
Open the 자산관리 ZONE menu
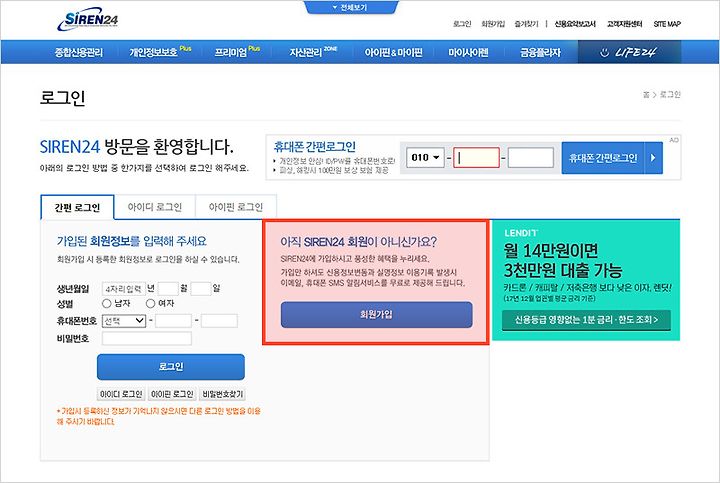(313, 52)
